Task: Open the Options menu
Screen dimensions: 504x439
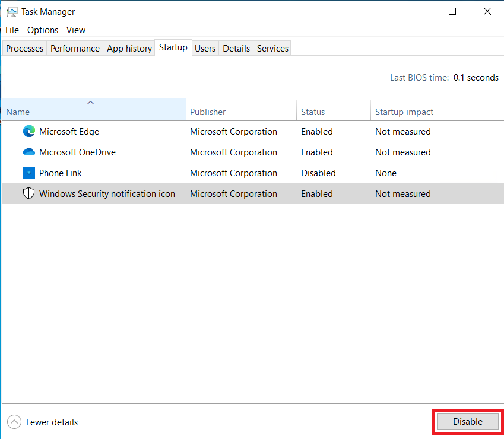Action: point(43,30)
